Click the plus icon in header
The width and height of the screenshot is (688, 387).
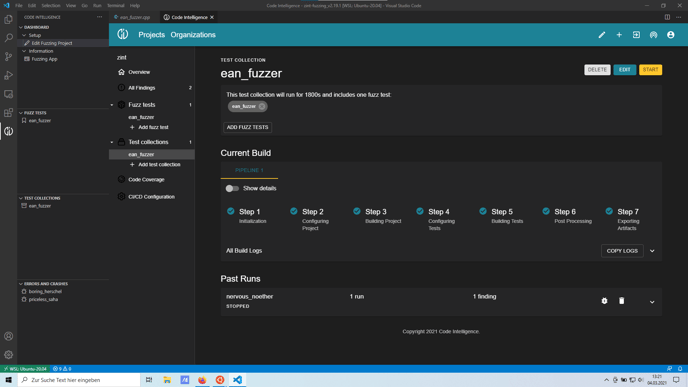click(x=619, y=35)
